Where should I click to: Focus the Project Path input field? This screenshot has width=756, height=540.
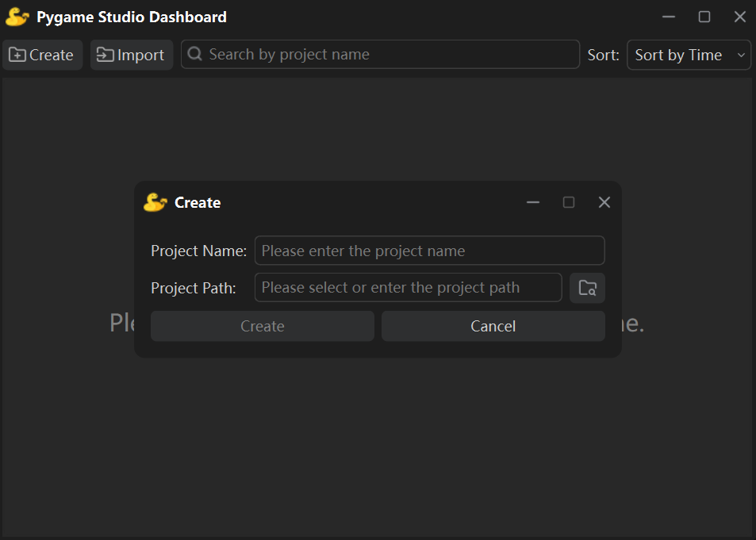click(408, 288)
